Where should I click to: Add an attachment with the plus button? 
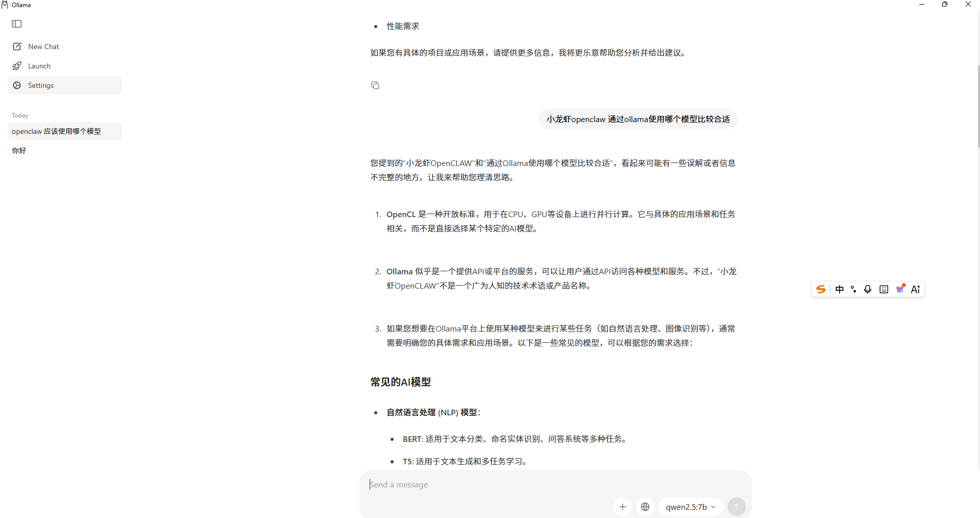[623, 507]
